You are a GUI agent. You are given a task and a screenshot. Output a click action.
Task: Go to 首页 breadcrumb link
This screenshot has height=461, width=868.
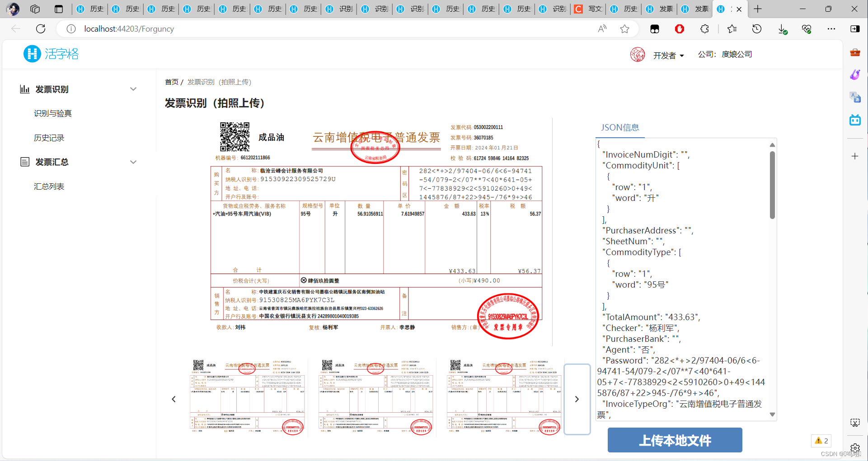point(171,82)
